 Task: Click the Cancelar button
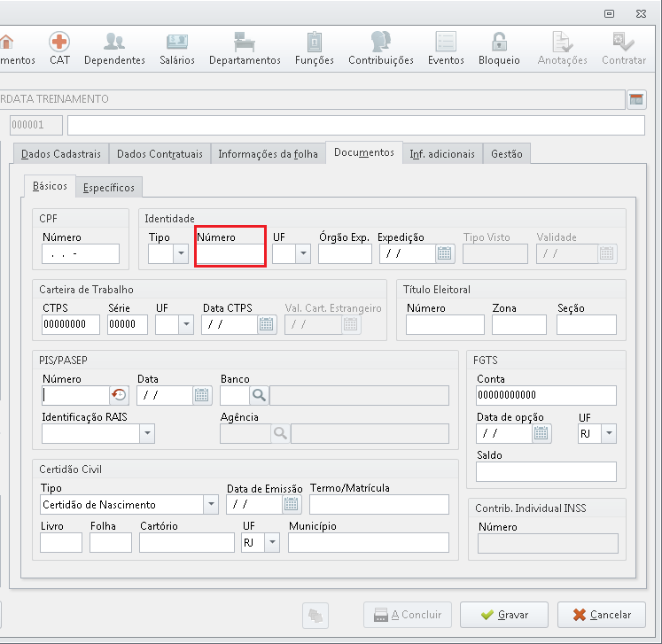[602, 615]
